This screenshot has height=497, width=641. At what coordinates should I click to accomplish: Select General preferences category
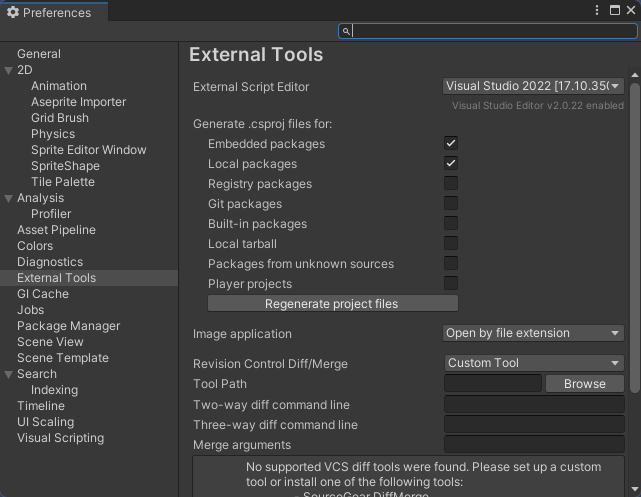pyautogui.click(x=39, y=54)
